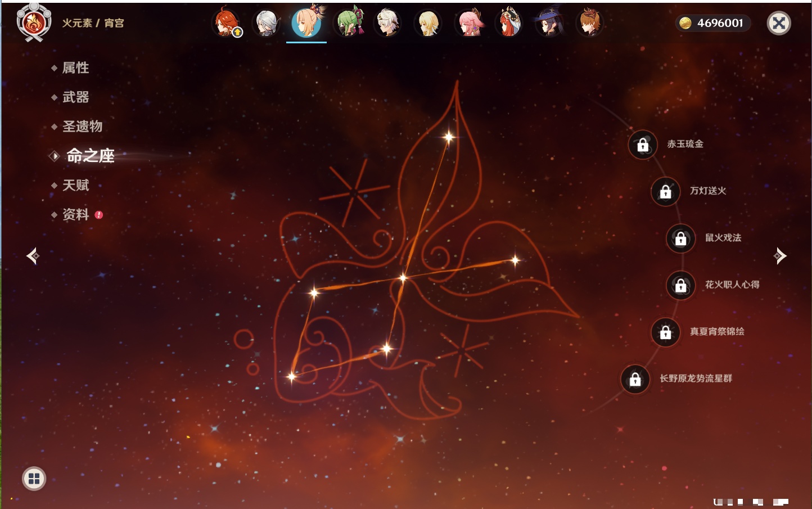Viewport: 812px width, 509px height.
Task: Switch to the 武器 weapon section
Action: (x=75, y=97)
